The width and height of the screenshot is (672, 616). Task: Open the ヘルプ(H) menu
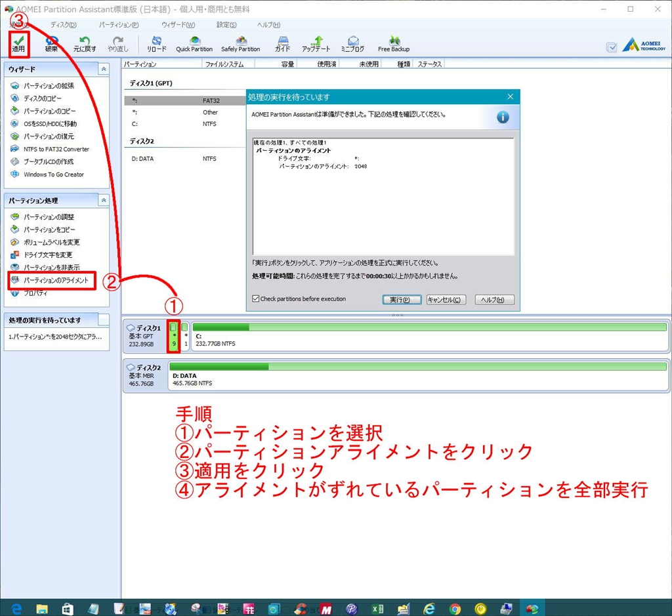tap(268, 25)
